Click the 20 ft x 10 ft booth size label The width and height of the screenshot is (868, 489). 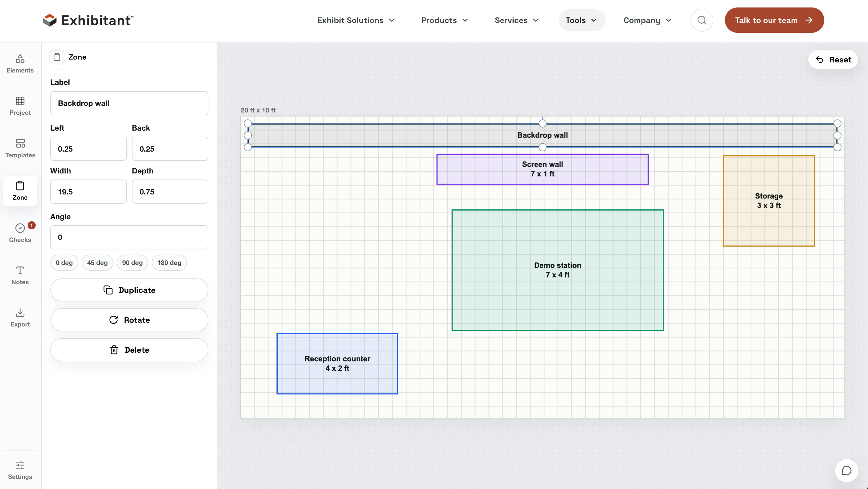[258, 110]
